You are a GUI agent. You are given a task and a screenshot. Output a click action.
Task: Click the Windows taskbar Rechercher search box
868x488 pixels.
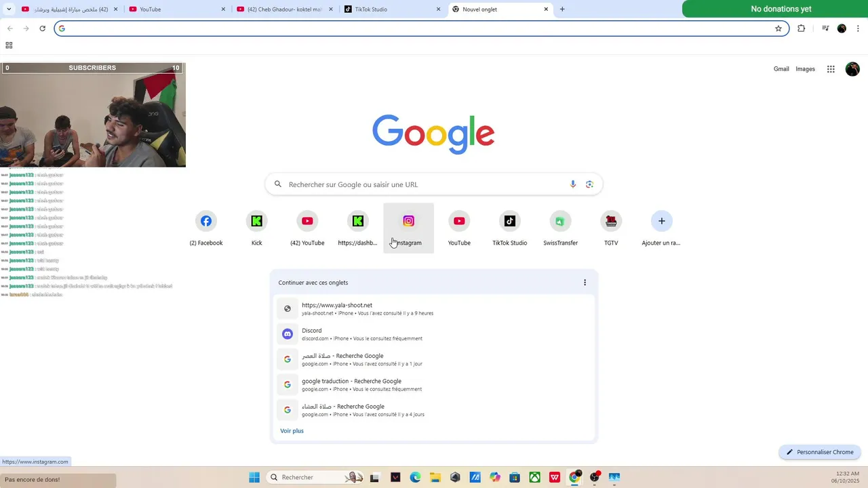pos(315,477)
